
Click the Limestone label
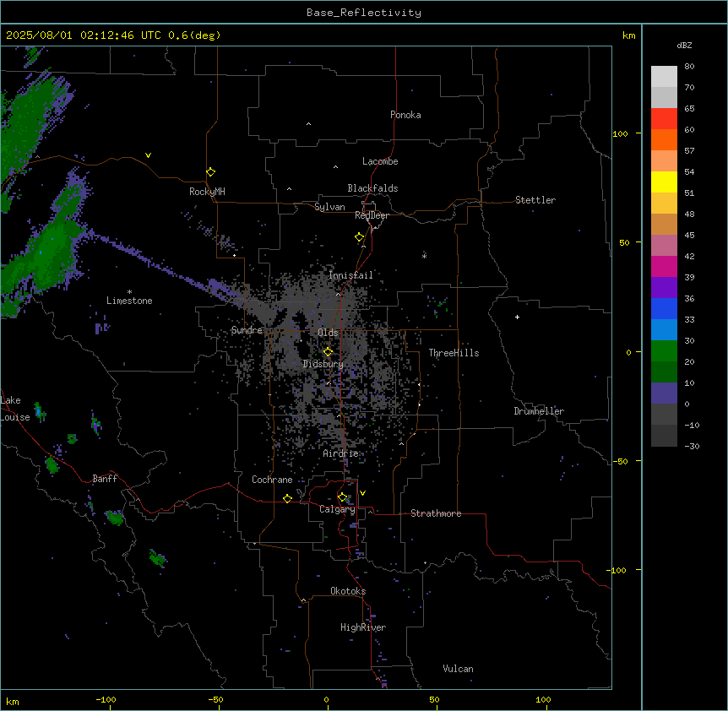pyautogui.click(x=129, y=301)
